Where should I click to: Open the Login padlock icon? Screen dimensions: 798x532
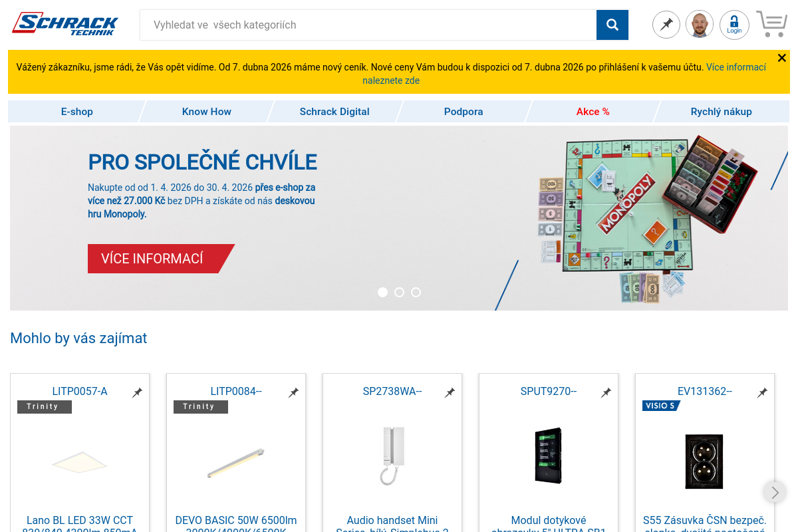pyautogui.click(x=734, y=25)
